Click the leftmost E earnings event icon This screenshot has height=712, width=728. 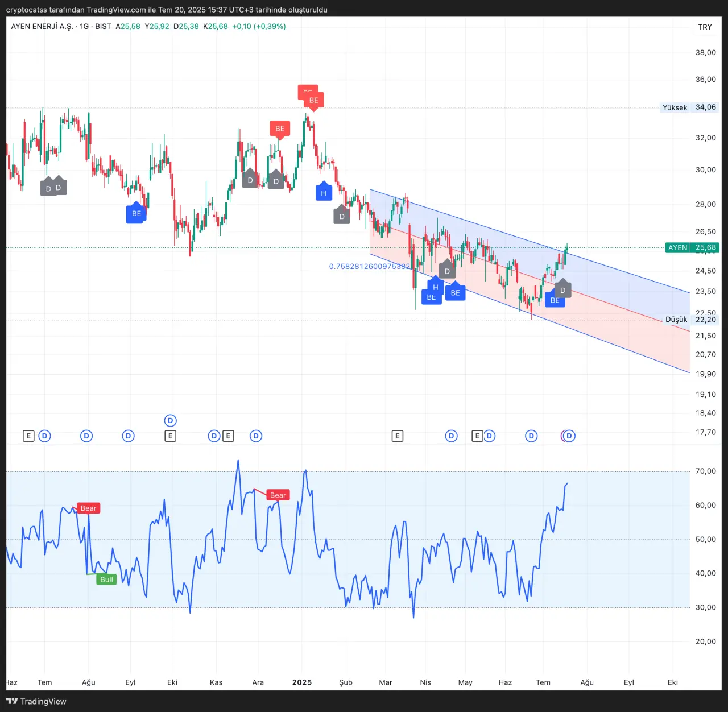tap(28, 436)
